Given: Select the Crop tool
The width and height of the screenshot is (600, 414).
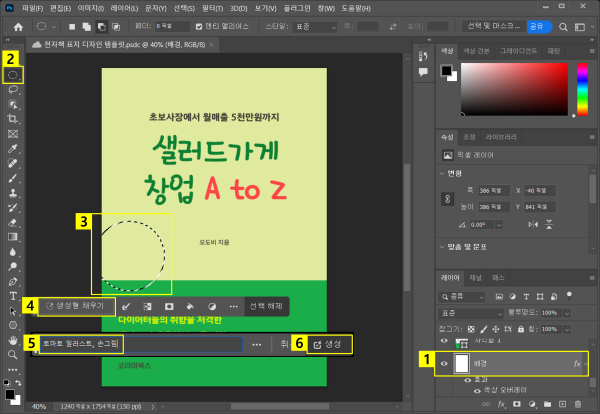Looking at the screenshot, I should tap(14, 118).
